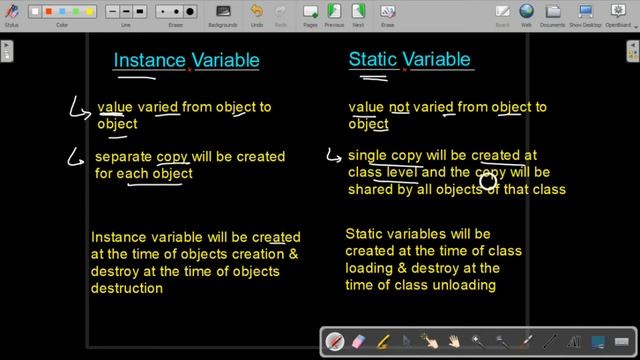Click text 'Static variables will be'

(x=418, y=234)
